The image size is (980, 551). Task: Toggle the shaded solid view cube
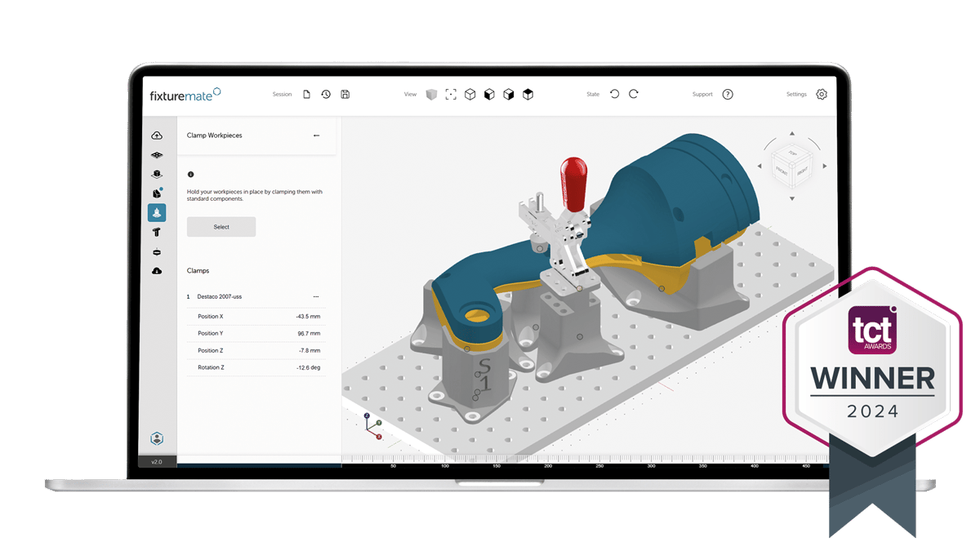tap(431, 95)
